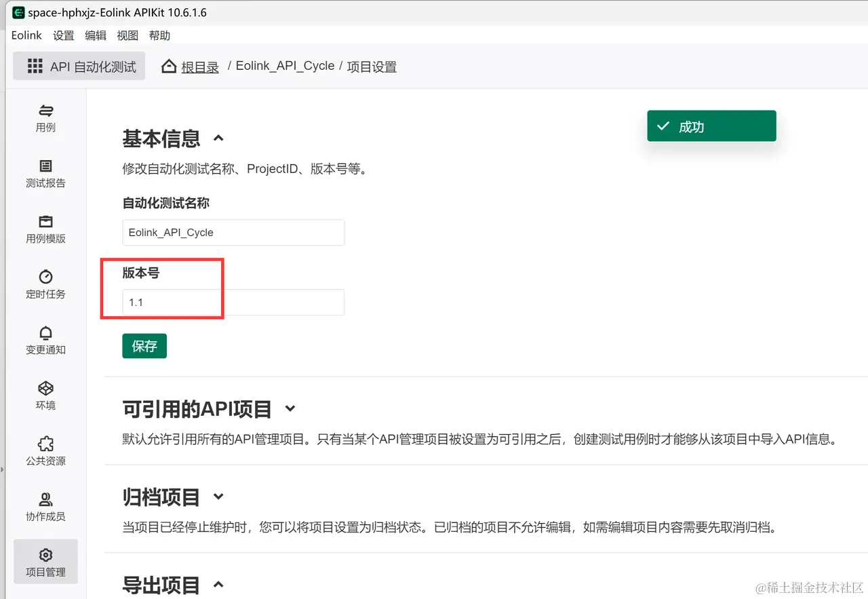Open the 设置 menu
This screenshot has height=599, width=868.
tap(64, 35)
